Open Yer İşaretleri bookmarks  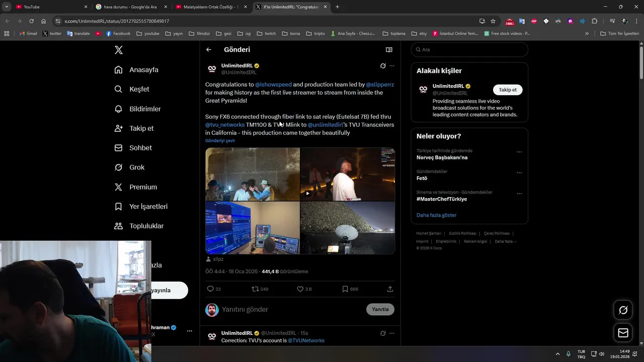[x=141, y=207]
